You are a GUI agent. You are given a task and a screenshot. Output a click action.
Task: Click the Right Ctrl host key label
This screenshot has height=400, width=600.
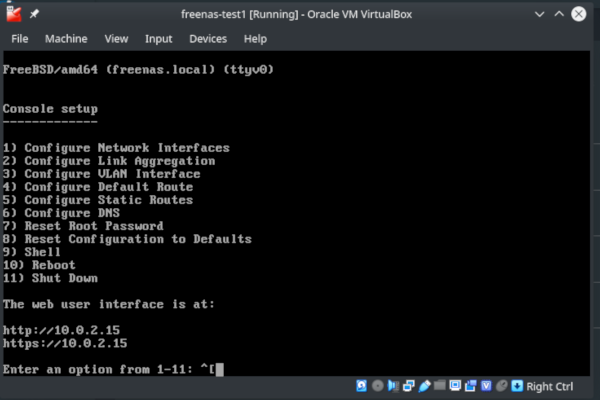coord(550,387)
